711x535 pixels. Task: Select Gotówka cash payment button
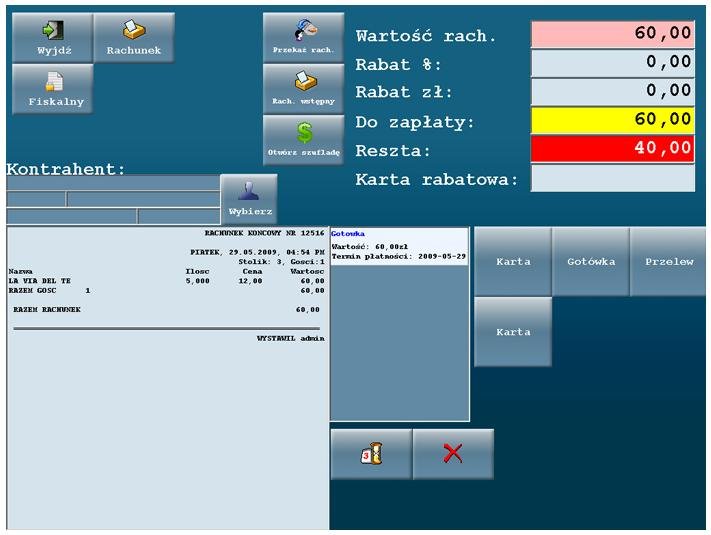(x=591, y=262)
